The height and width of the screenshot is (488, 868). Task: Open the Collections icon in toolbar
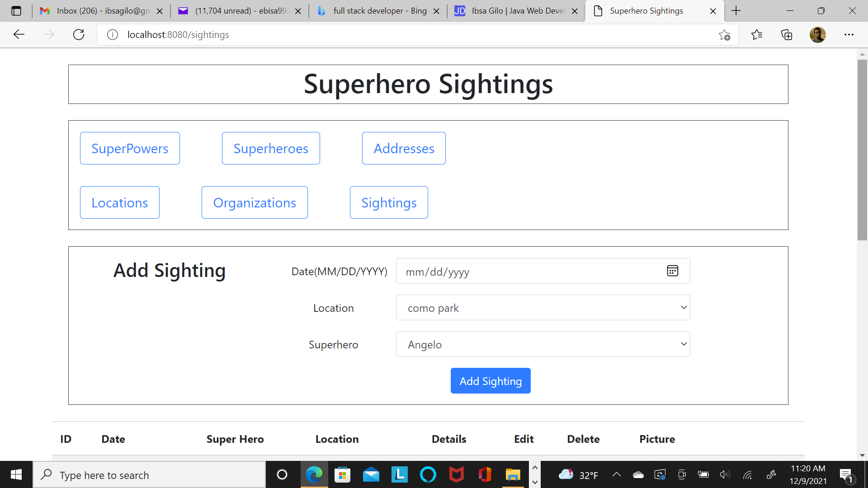(787, 35)
